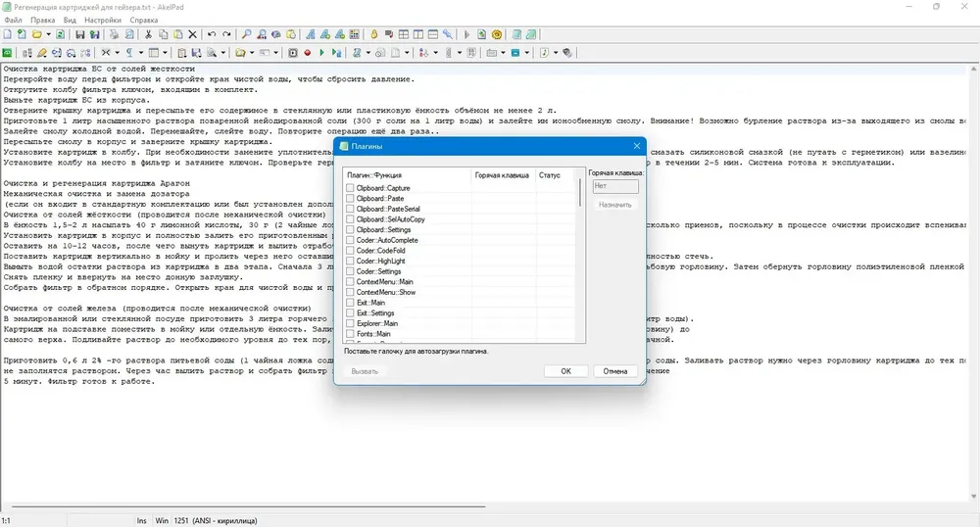Click the Назначить button
The height and width of the screenshot is (527, 980).
pos(615,204)
